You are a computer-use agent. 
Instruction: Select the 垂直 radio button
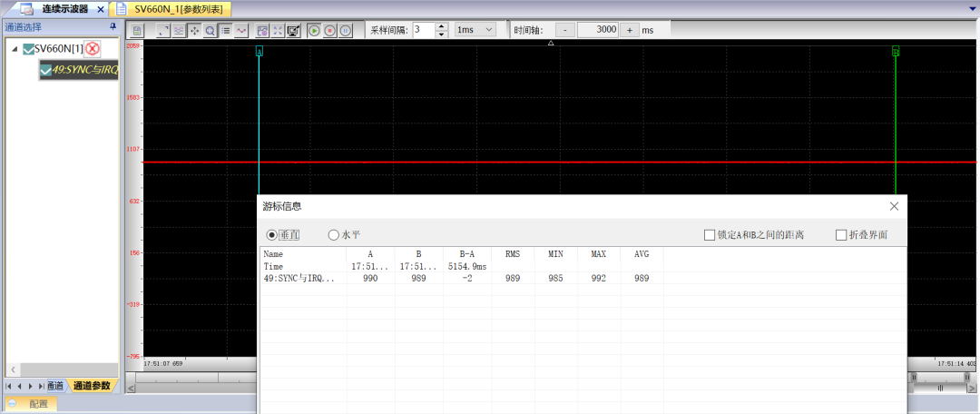(x=271, y=235)
